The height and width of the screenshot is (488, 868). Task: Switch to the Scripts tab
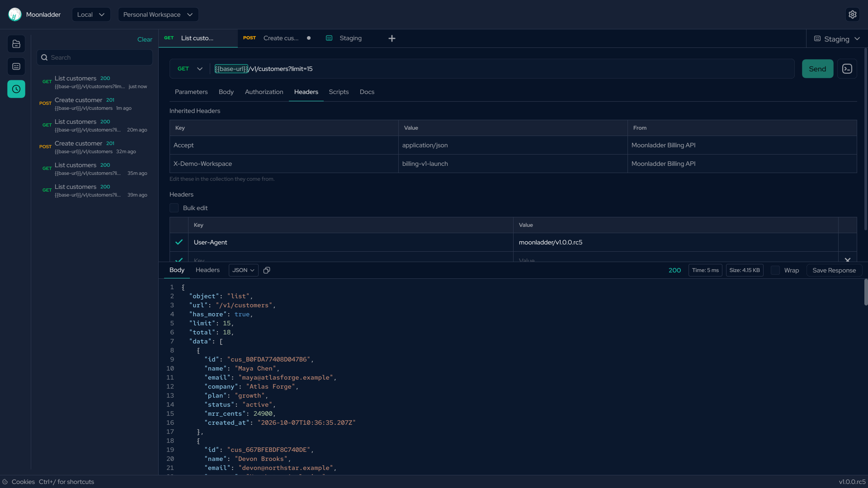pos(339,92)
